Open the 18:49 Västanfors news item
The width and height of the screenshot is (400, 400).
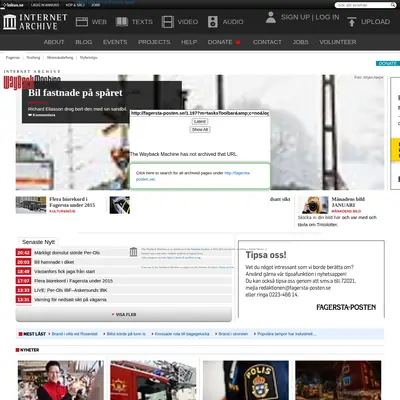[124, 271]
